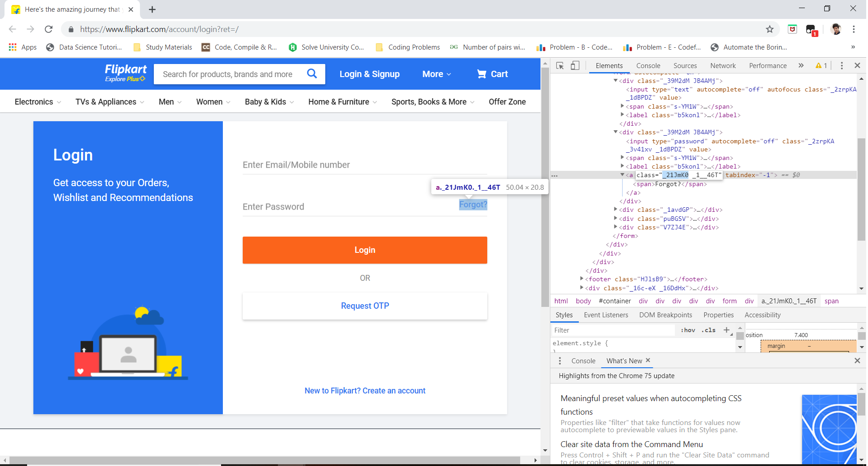868x466 pixels.
Task: Activate the DevTools inspect element tool
Action: coord(560,66)
